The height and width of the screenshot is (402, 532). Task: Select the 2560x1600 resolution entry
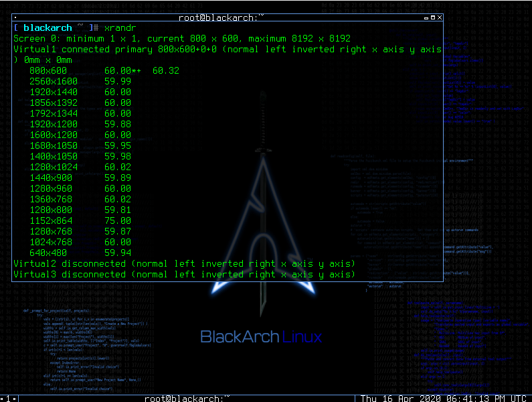54,82
